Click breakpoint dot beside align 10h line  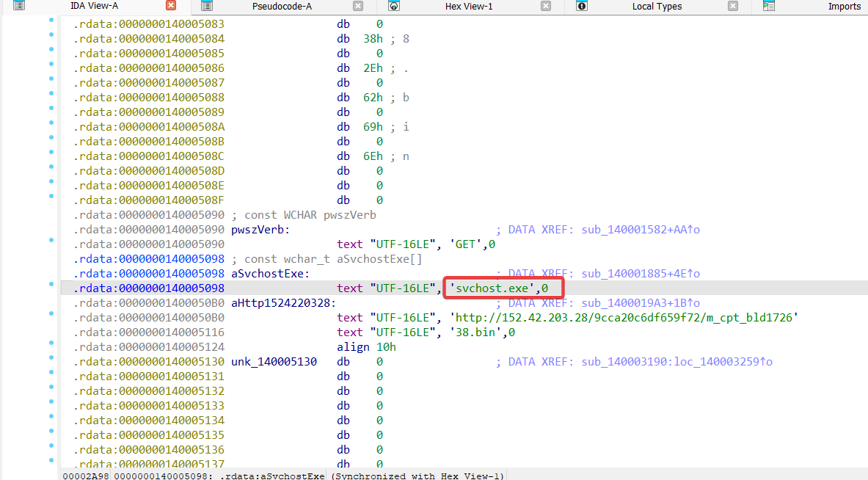point(51,343)
